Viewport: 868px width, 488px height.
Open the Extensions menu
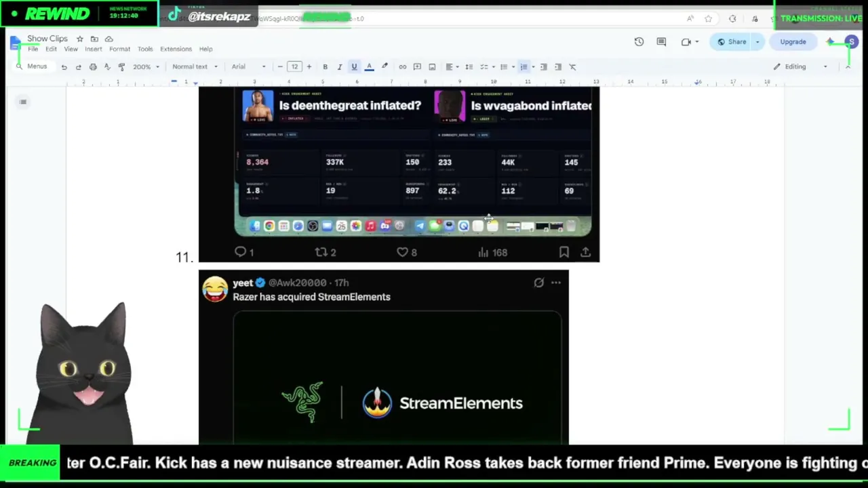176,49
